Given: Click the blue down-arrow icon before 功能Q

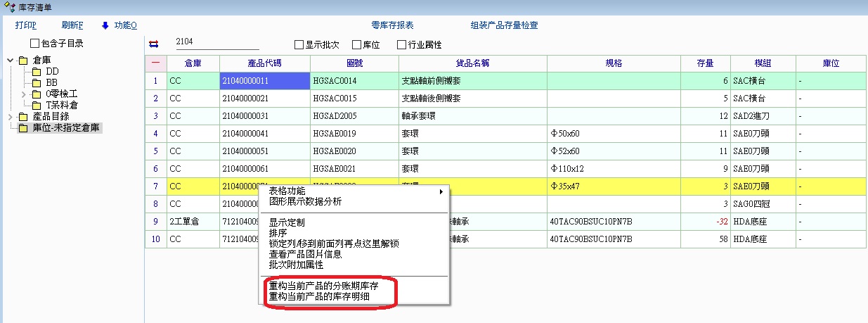Looking at the screenshot, I should (x=105, y=25).
